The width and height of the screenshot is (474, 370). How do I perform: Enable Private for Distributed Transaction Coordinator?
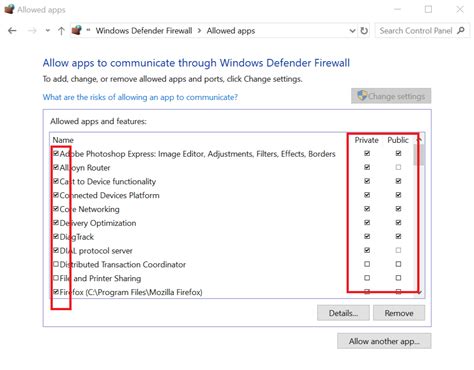367,264
